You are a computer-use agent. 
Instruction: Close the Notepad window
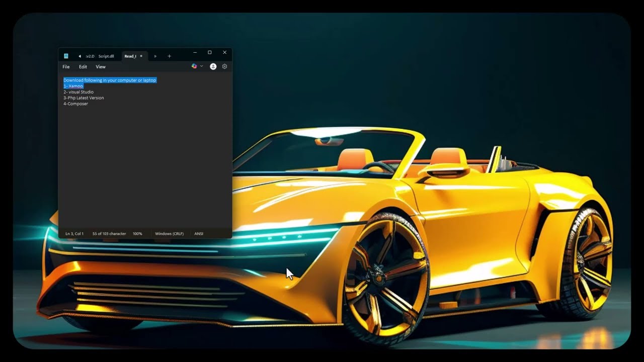224,52
